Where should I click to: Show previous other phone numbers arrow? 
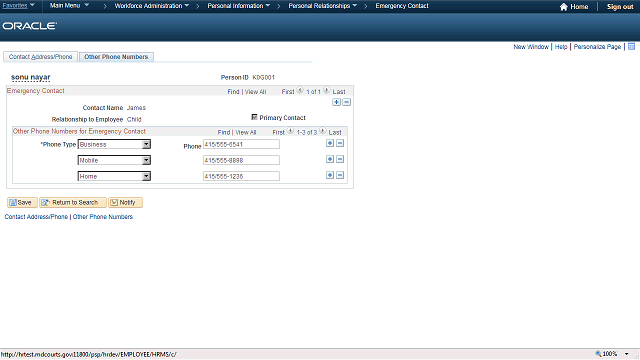(x=290, y=131)
